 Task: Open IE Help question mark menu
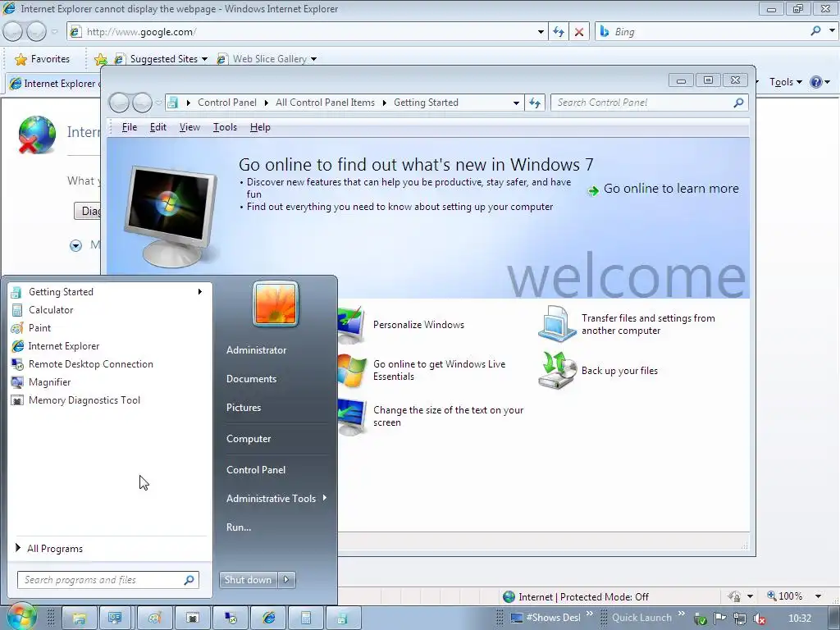point(820,82)
